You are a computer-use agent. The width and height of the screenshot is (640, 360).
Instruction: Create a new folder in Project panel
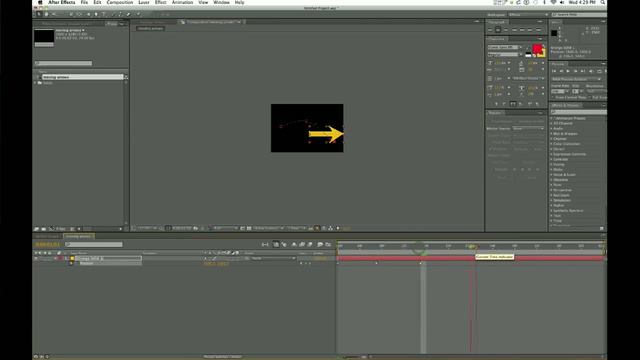point(44,229)
